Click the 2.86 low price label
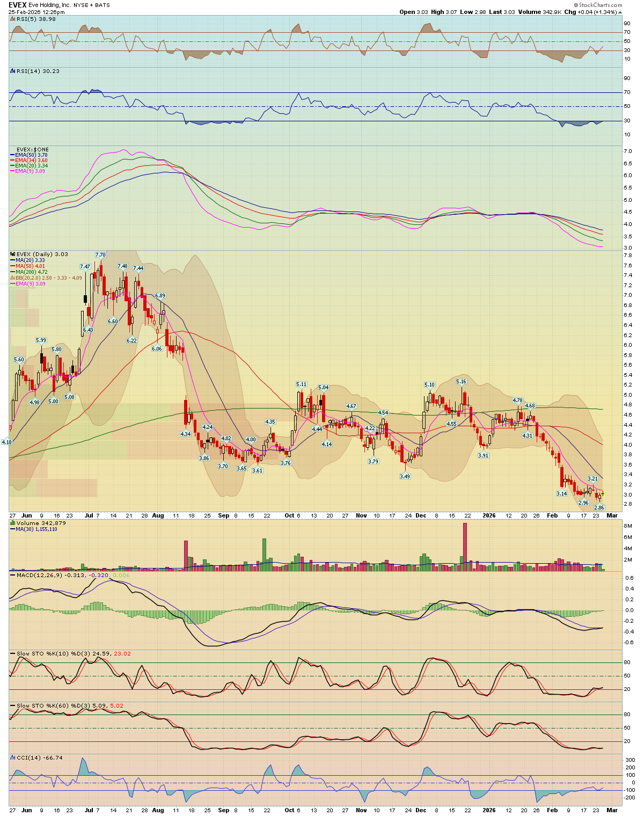644x816 pixels. [x=599, y=507]
